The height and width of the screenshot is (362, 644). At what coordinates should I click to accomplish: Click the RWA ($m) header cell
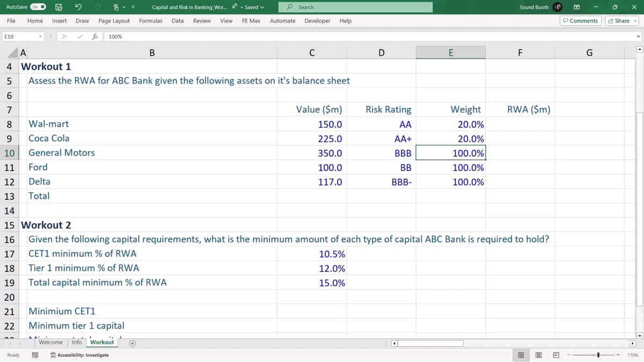[x=520, y=109]
